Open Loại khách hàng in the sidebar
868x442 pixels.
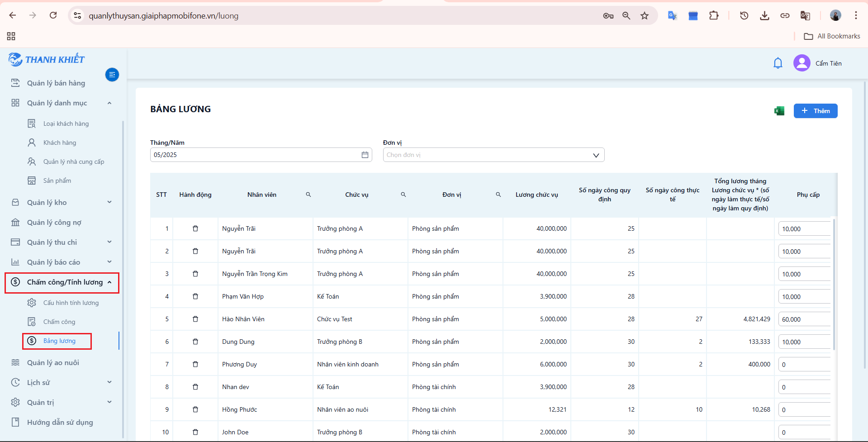pyautogui.click(x=66, y=124)
